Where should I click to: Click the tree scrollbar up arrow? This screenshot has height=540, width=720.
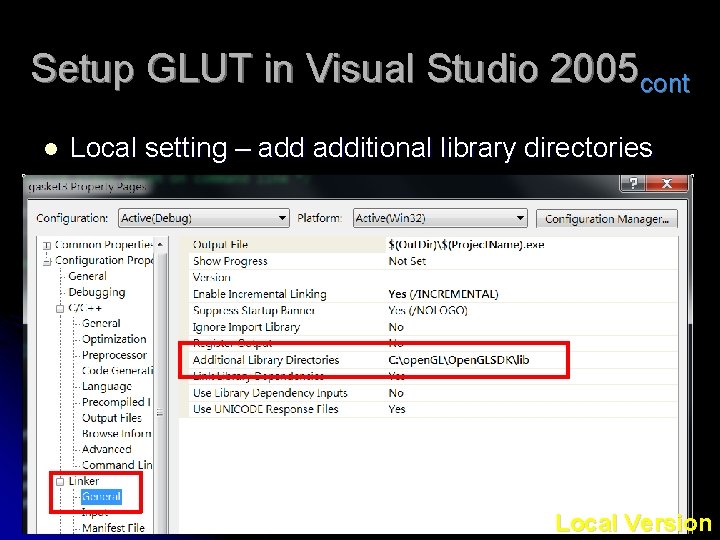click(x=160, y=245)
